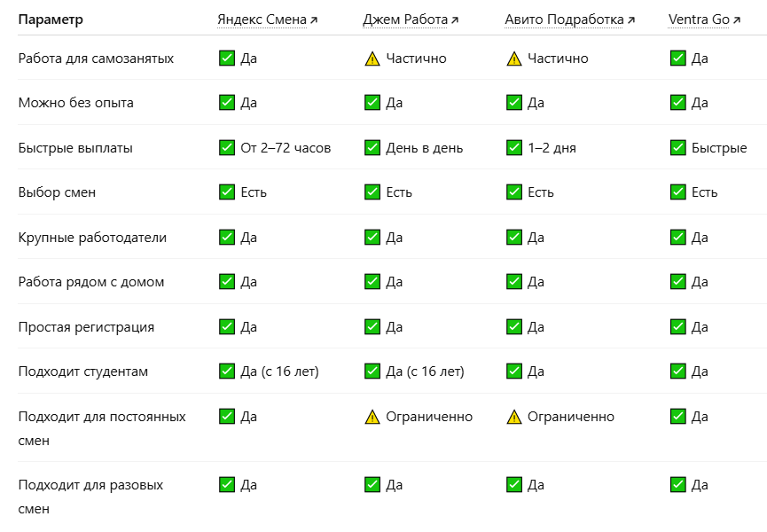Click the Работа для самозанятых row label
The width and height of the screenshot is (767, 532).
point(96,59)
